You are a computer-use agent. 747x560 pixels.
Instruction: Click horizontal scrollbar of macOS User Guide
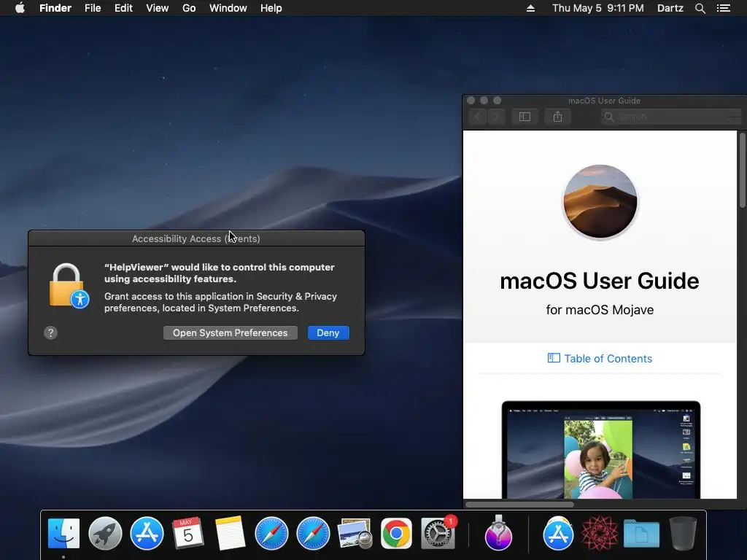(x=519, y=505)
